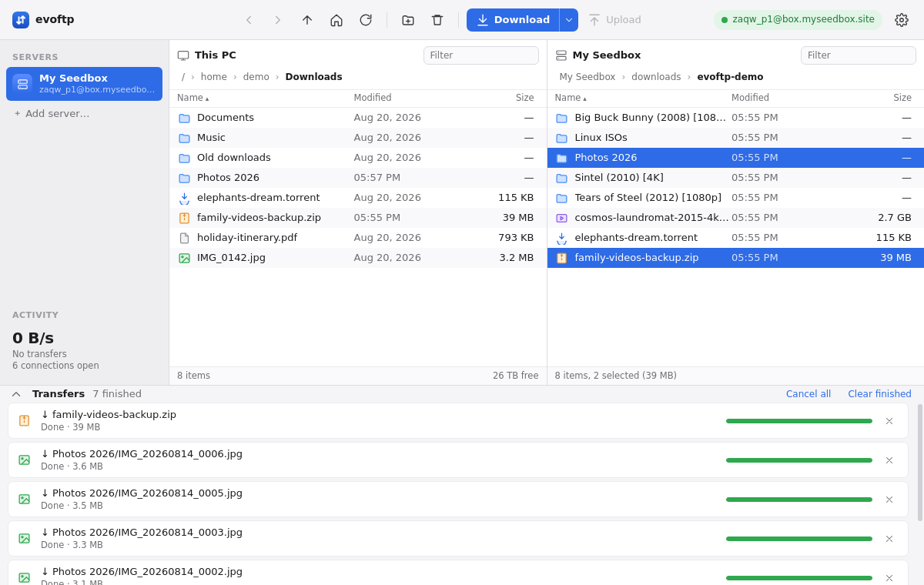Open settings gear icon

pyautogui.click(x=902, y=20)
